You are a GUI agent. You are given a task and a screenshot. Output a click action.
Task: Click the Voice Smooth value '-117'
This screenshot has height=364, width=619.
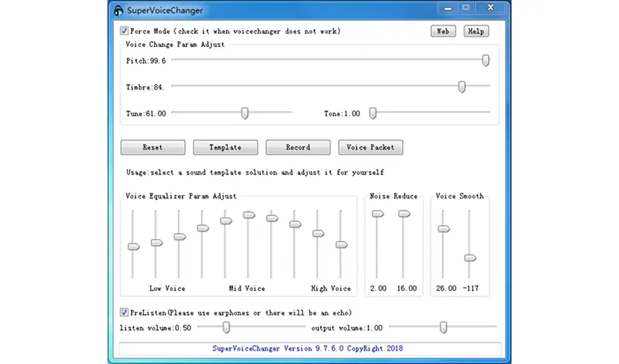pos(470,288)
